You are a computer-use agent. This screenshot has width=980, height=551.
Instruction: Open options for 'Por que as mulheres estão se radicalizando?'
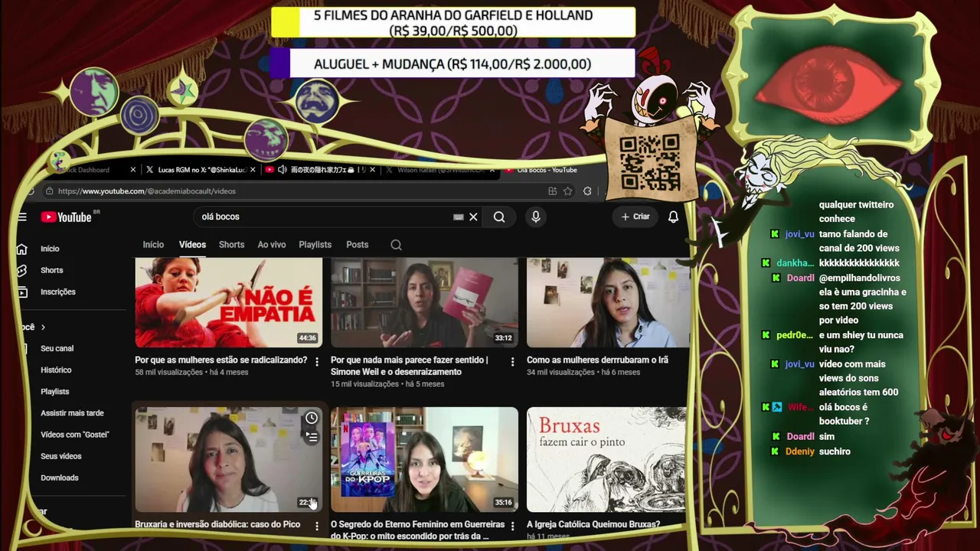point(317,361)
